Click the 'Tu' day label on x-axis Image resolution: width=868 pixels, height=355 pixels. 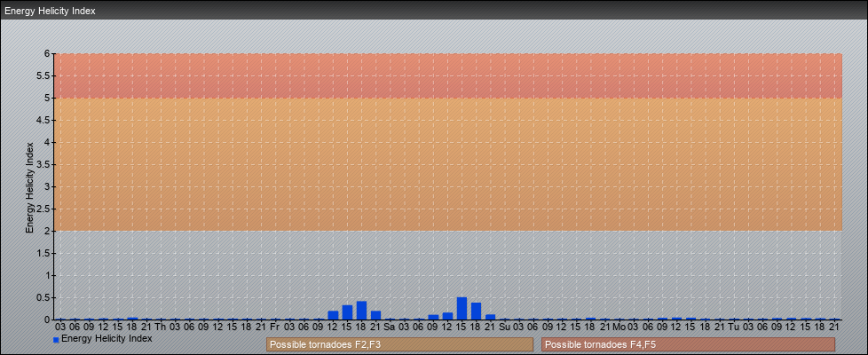[733, 327]
